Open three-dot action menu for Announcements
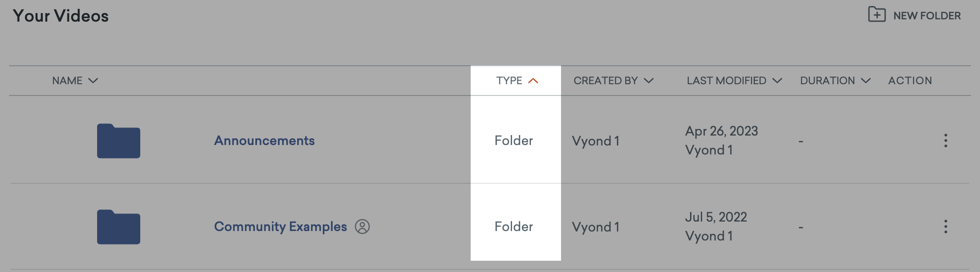980x272 pixels. (945, 141)
